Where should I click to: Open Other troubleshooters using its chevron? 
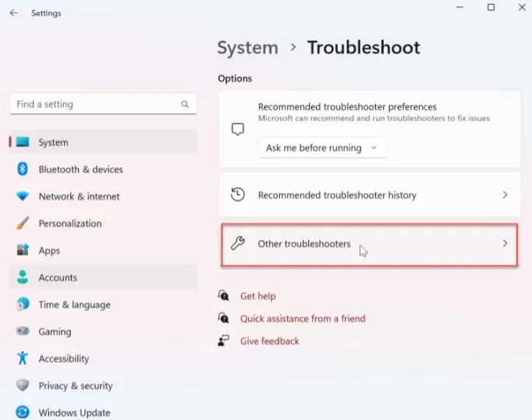[x=505, y=244]
